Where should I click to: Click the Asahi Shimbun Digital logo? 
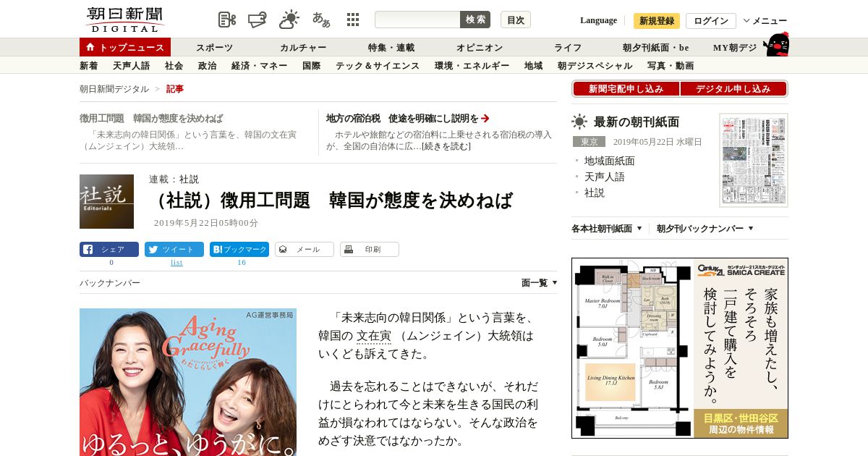(124, 20)
